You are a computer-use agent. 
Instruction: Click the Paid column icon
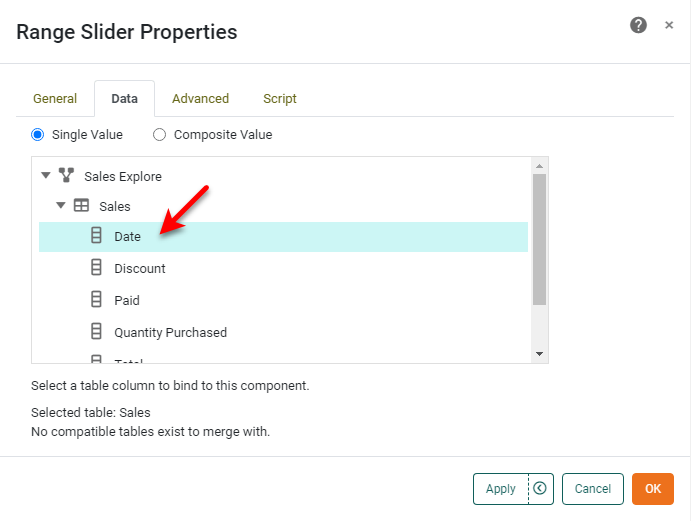point(97,300)
